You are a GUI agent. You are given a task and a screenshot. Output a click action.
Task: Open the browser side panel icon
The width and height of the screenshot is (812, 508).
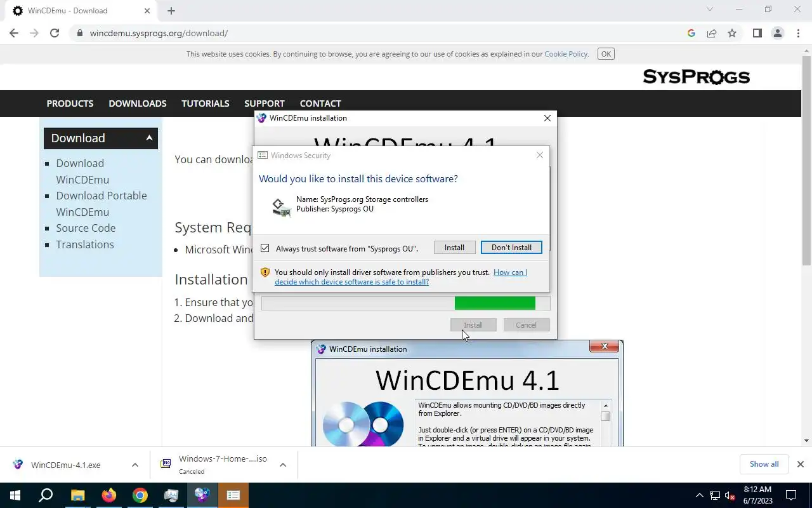coord(757,33)
